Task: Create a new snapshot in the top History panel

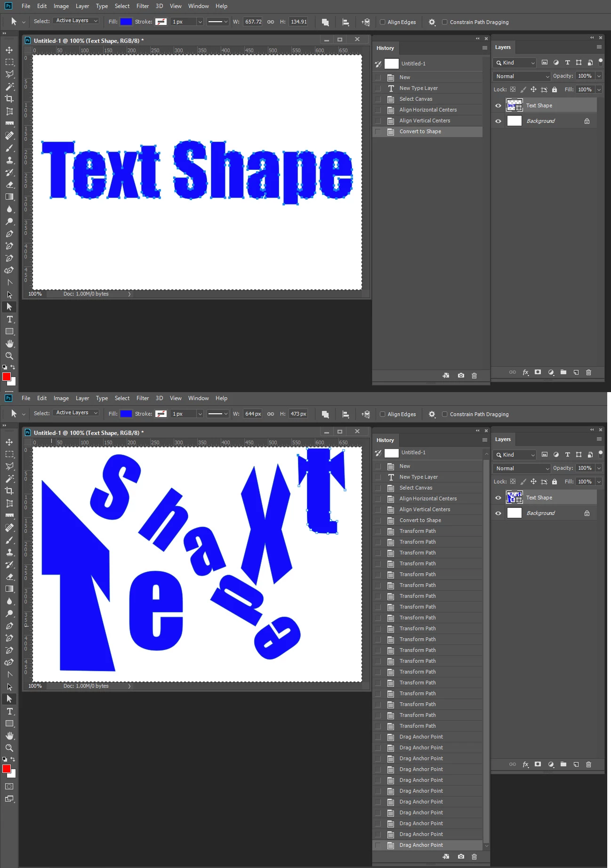Action: [461, 375]
